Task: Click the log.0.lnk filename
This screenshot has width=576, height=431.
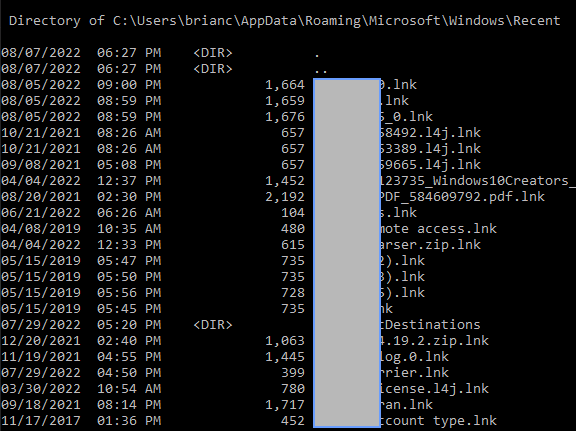Action: click(x=414, y=357)
